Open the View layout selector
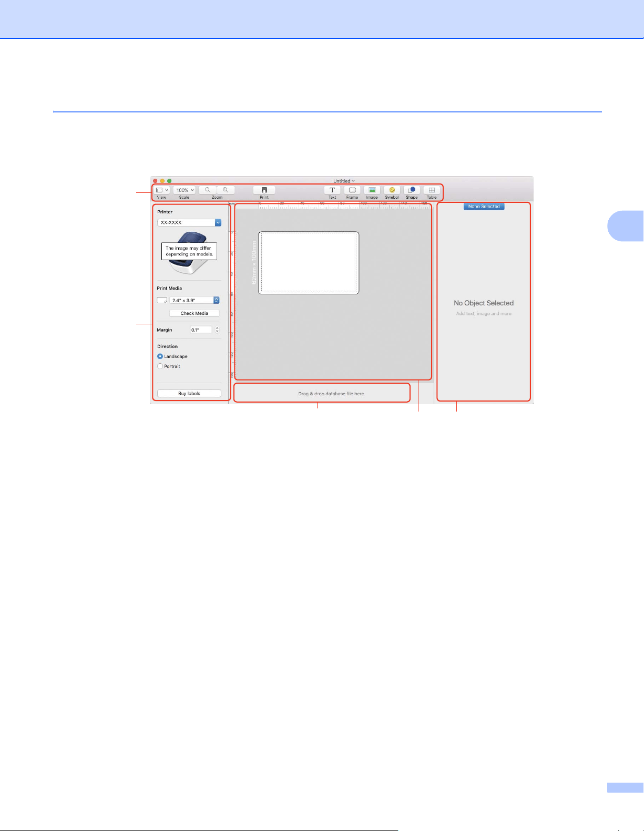 [x=162, y=190]
